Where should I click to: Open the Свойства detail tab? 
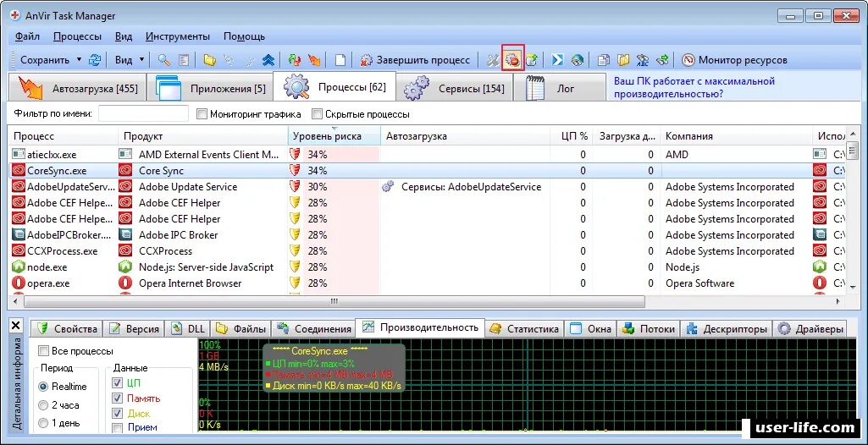[x=67, y=329]
